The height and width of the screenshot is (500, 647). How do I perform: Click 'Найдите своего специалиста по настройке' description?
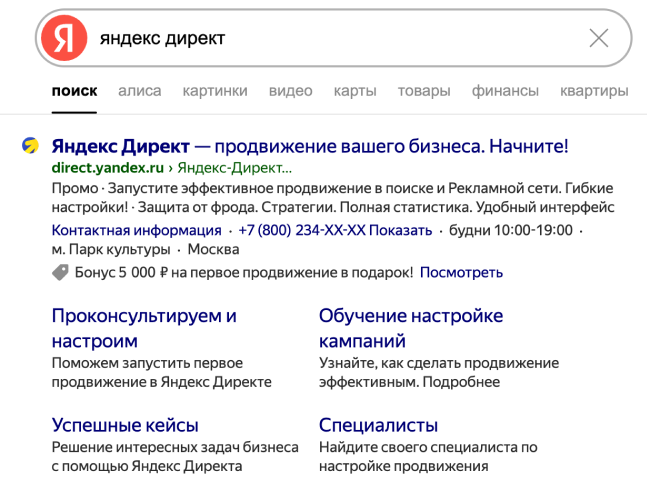pyautogui.click(x=428, y=457)
